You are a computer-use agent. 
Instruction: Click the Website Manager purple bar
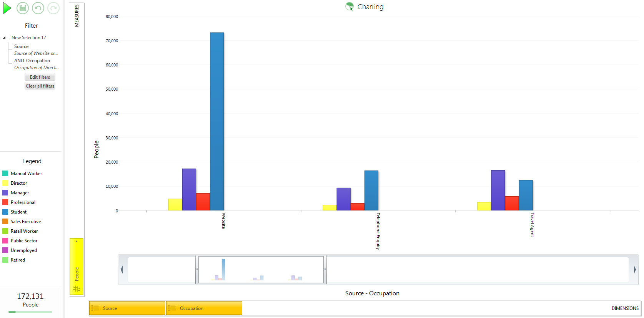point(189,190)
